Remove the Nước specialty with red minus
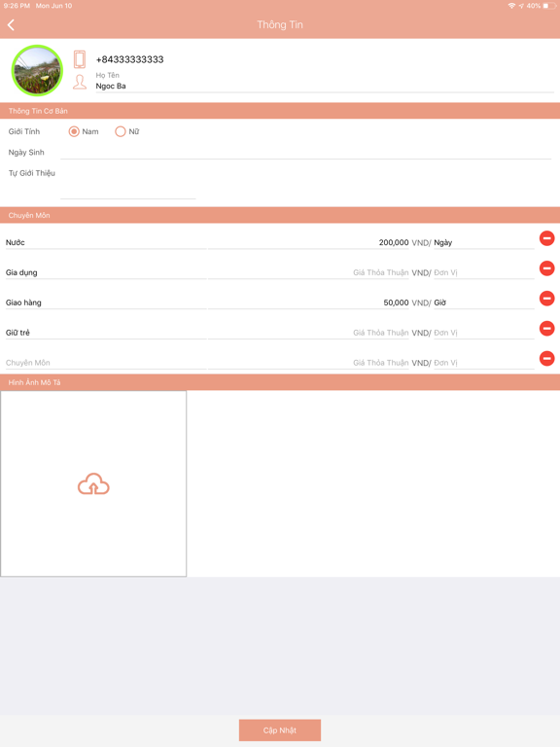Viewport: 560px width, 747px height. point(546,238)
